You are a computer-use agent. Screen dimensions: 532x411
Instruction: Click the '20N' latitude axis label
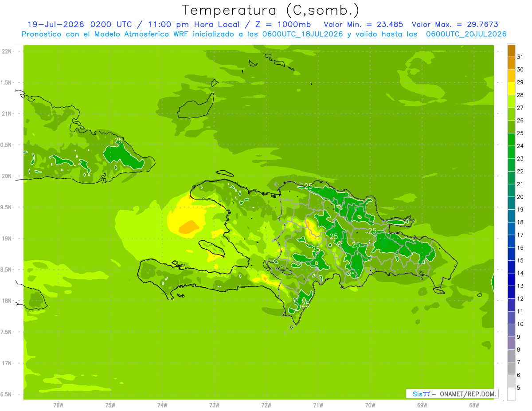tap(7, 176)
